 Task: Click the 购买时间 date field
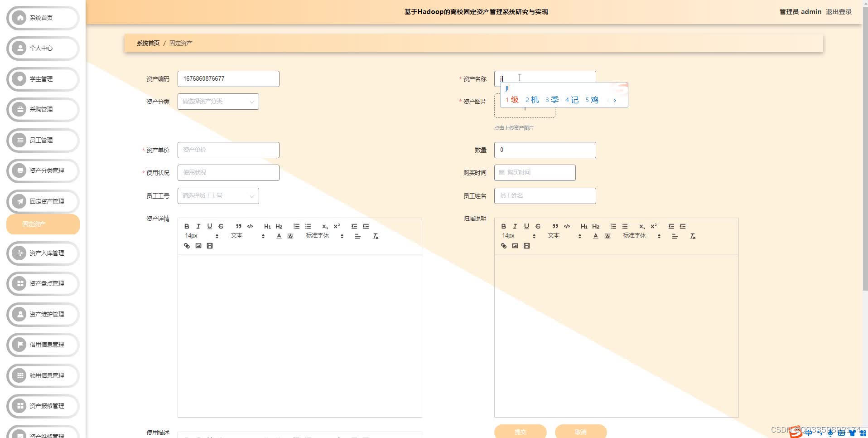click(x=535, y=173)
